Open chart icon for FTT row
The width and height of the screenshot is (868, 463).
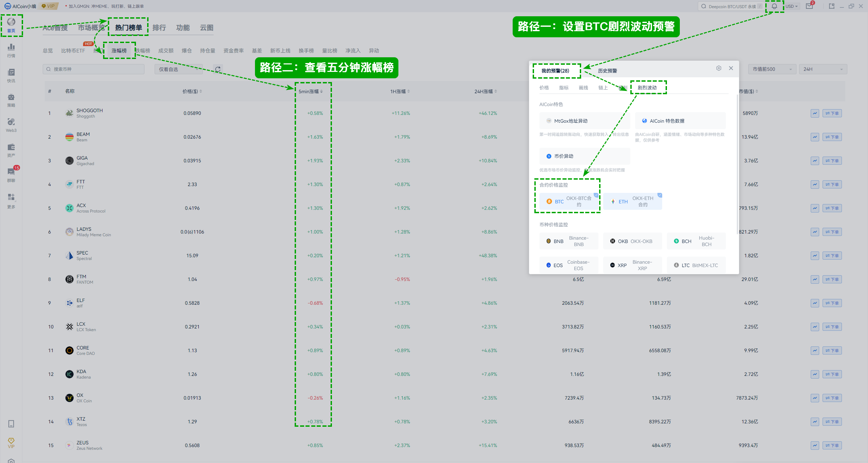coord(815,184)
